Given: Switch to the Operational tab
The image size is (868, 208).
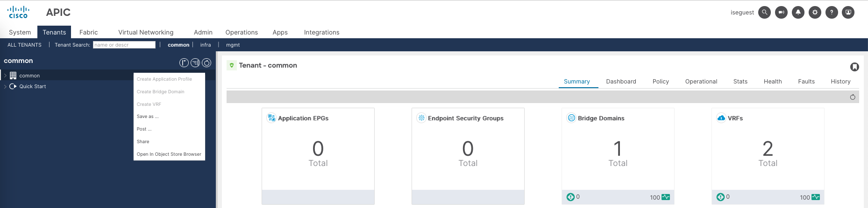Looking at the screenshot, I should (701, 81).
